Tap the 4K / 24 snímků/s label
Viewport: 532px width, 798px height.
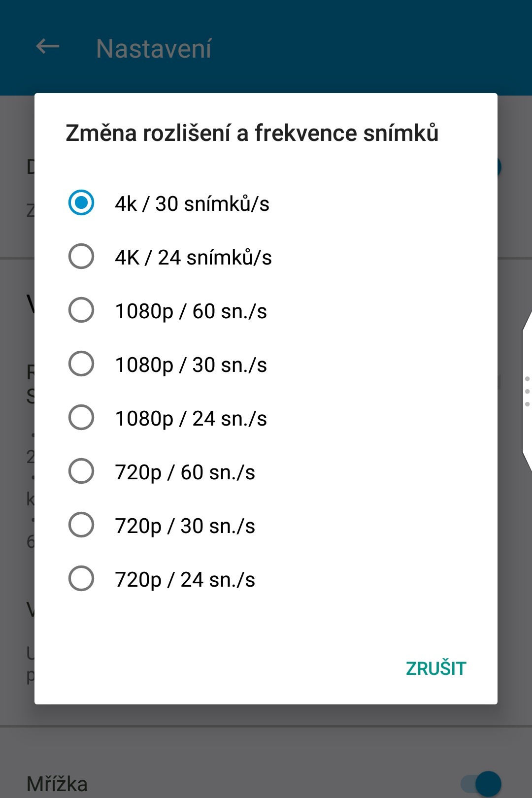[193, 257]
